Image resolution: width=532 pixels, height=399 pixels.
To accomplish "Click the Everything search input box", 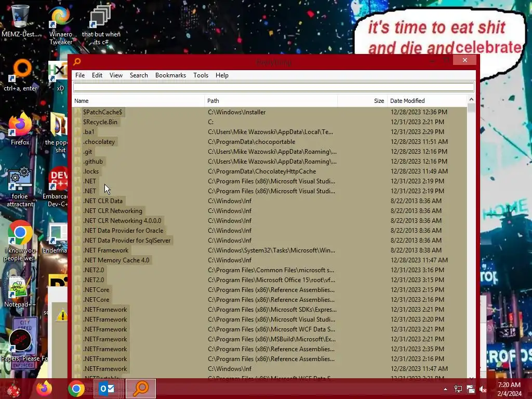I will point(273,87).
